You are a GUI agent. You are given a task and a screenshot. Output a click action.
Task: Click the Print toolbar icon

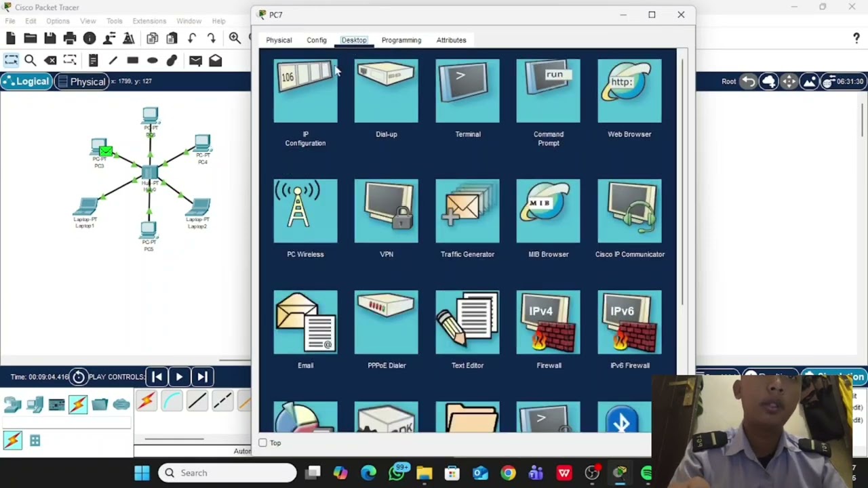click(70, 39)
